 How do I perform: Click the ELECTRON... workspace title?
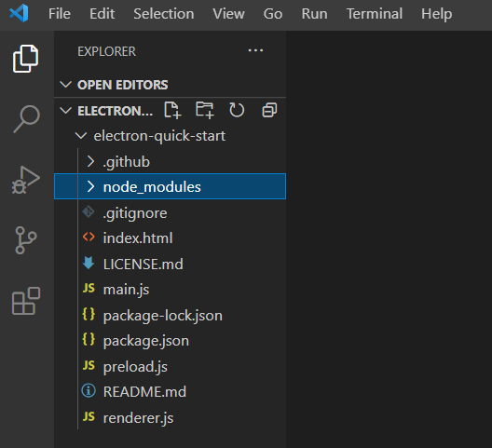point(116,111)
